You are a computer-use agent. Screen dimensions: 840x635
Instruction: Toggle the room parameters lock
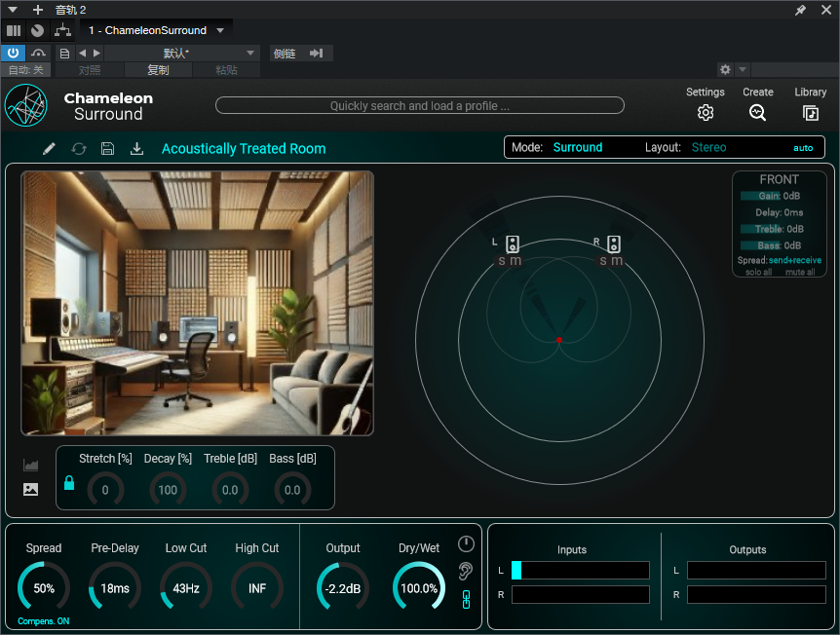click(69, 482)
